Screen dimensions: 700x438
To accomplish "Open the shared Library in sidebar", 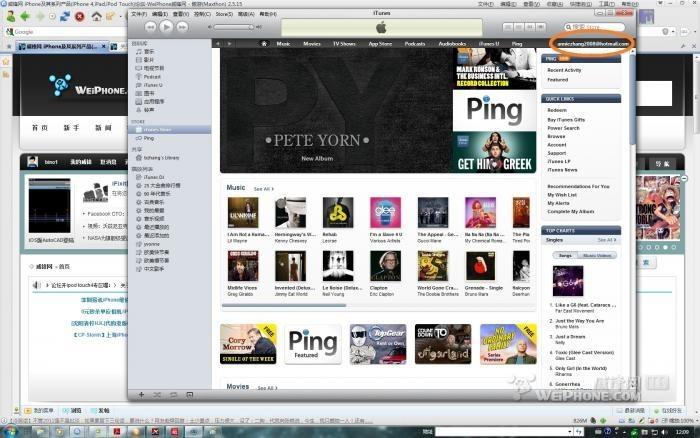I will [161, 158].
